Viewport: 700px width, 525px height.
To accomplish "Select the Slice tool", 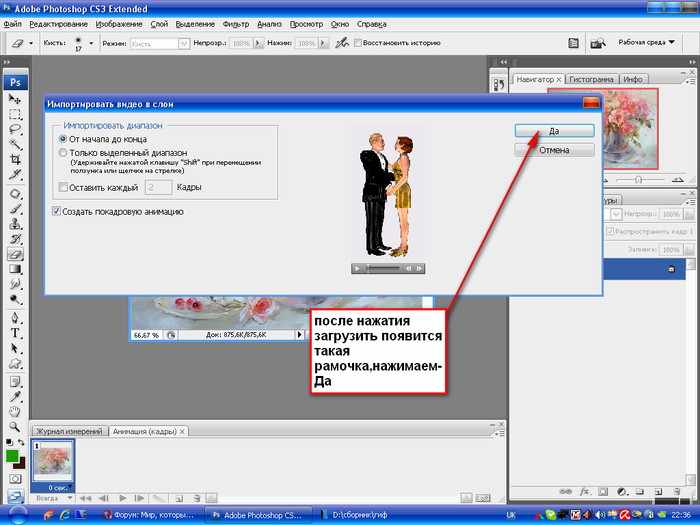I will pos(15,174).
